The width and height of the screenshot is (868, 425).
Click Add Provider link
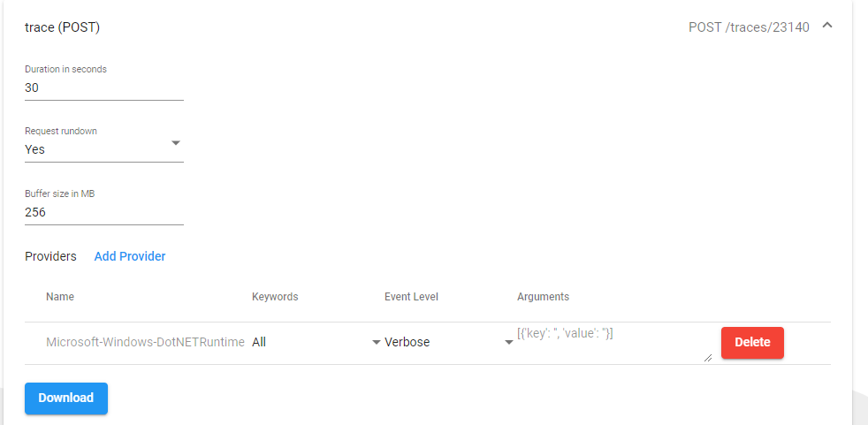pyautogui.click(x=130, y=256)
